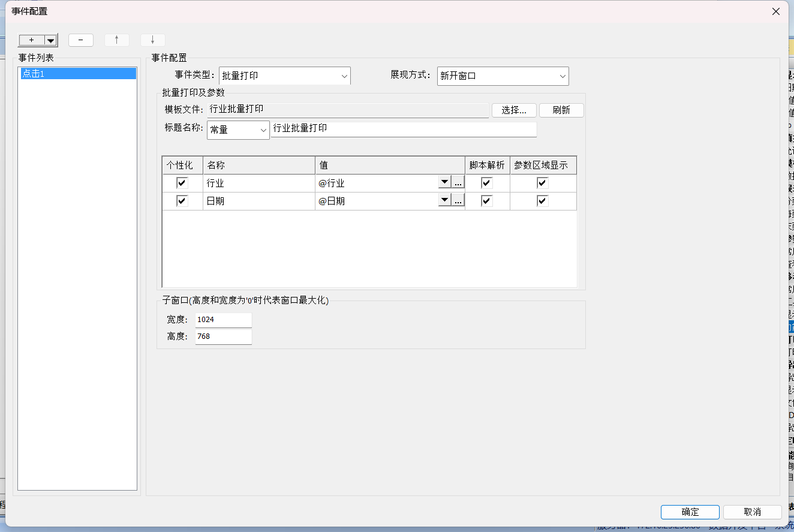The image size is (794, 532).
Task: Select 点击1 in the event list
Action: pos(77,73)
